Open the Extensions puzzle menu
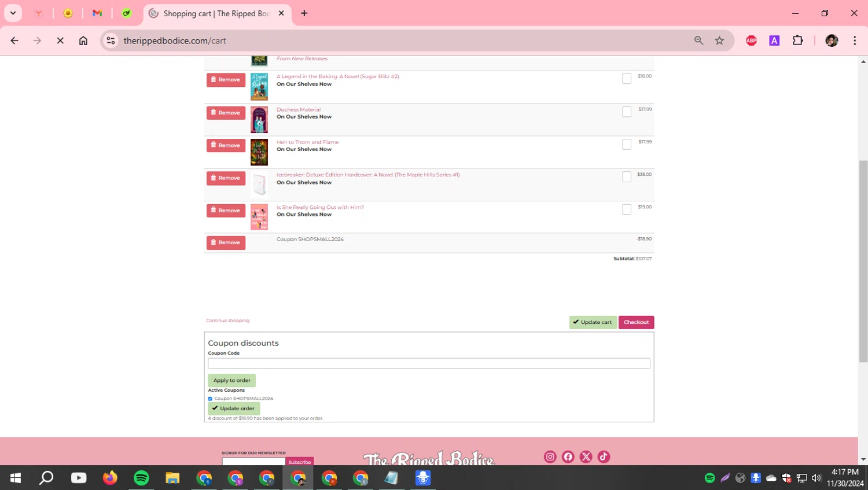The width and height of the screenshot is (868, 490). (797, 40)
